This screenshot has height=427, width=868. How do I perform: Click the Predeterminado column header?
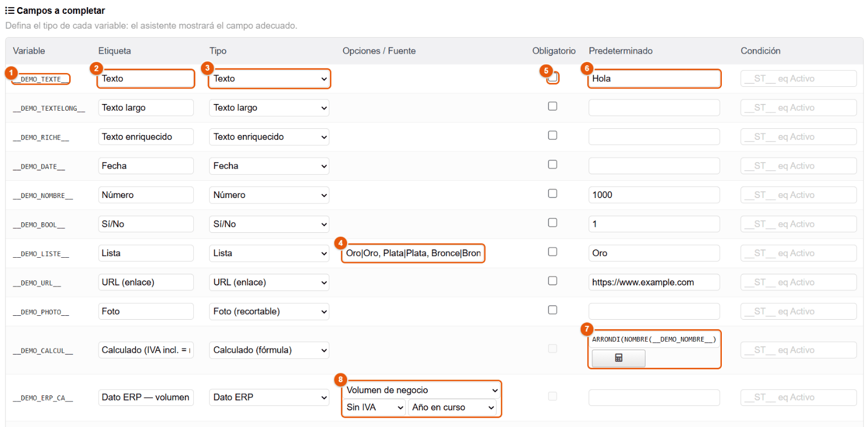click(621, 51)
